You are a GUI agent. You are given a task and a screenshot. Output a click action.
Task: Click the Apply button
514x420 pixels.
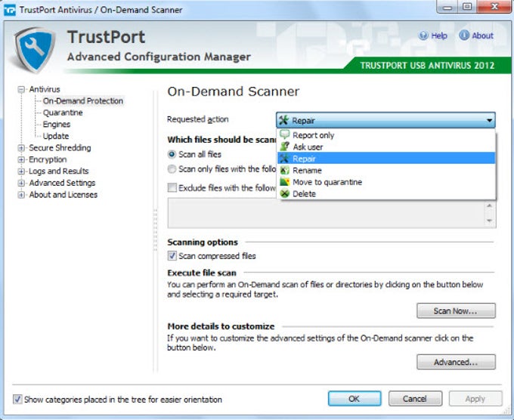click(475, 399)
